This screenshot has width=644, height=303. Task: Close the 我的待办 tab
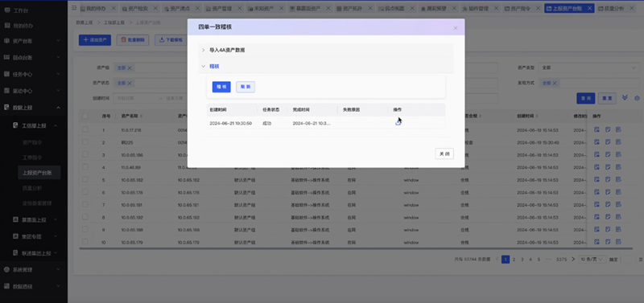tap(114, 8)
